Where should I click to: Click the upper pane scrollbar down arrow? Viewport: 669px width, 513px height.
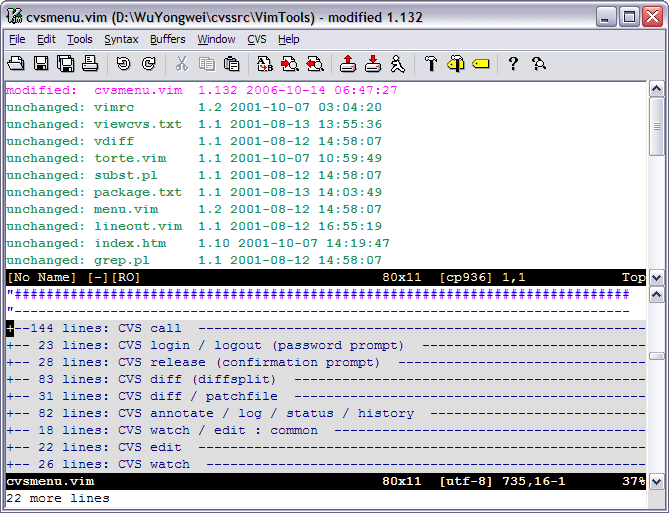coord(657,277)
